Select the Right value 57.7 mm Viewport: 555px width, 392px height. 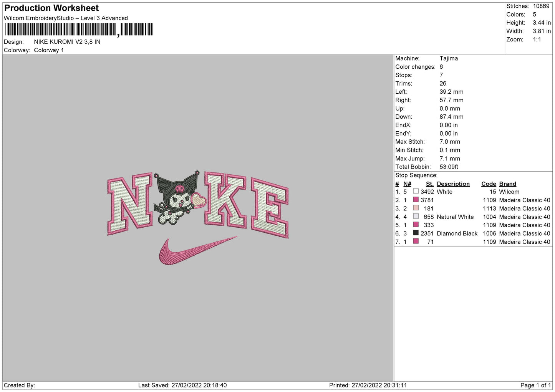point(452,100)
